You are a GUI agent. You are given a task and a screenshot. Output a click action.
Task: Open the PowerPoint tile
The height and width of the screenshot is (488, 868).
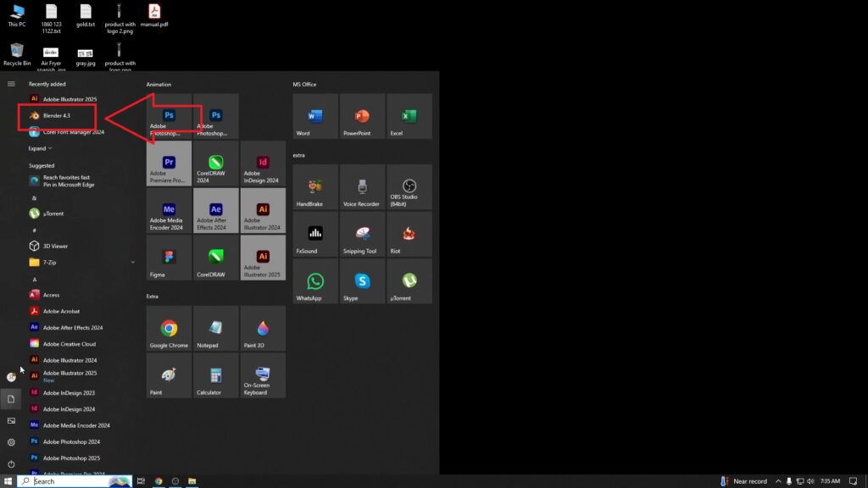coord(363,116)
